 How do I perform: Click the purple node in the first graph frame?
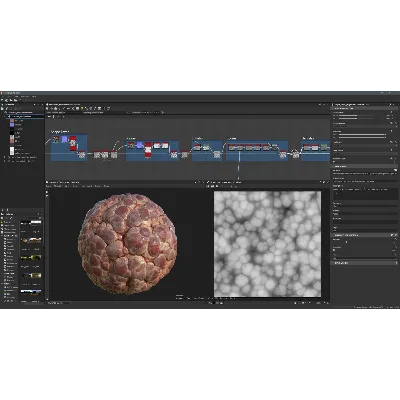tap(64, 139)
